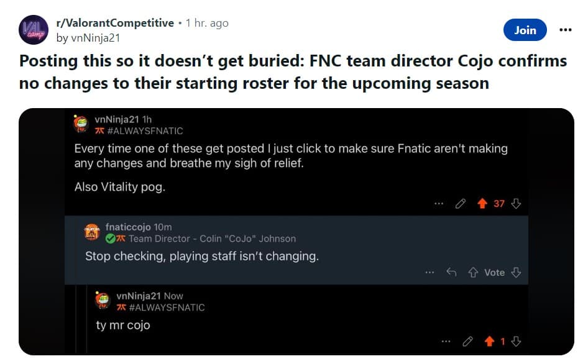The image size is (588, 364).
Task: Click the edit pencil on the 'ty mr cojo' comment
Action: (x=467, y=340)
